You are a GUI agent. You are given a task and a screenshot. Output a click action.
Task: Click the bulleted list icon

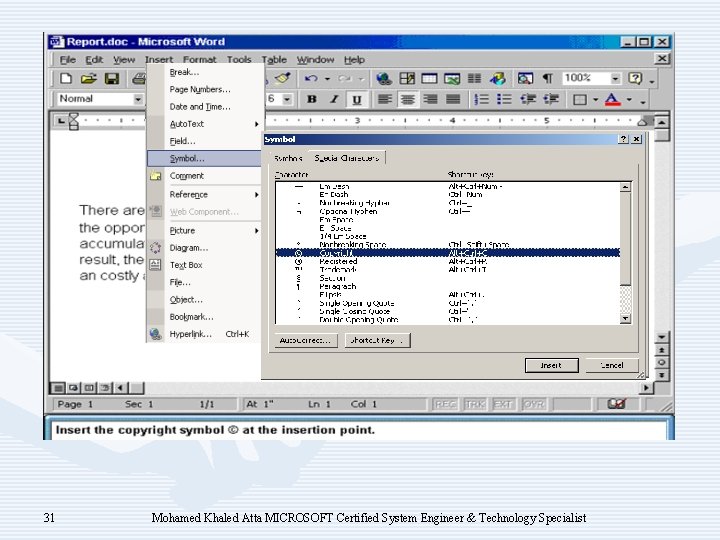[x=504, y=99]
